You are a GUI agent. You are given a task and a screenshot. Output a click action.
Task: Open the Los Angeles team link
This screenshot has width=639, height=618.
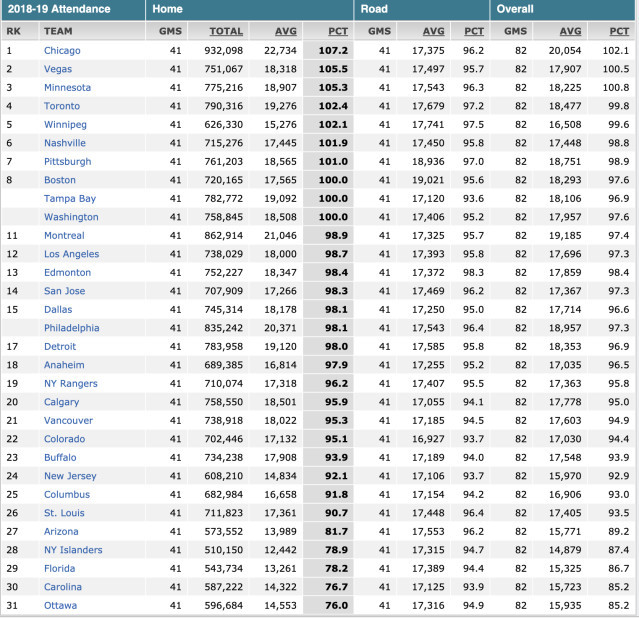coord(72,254)
